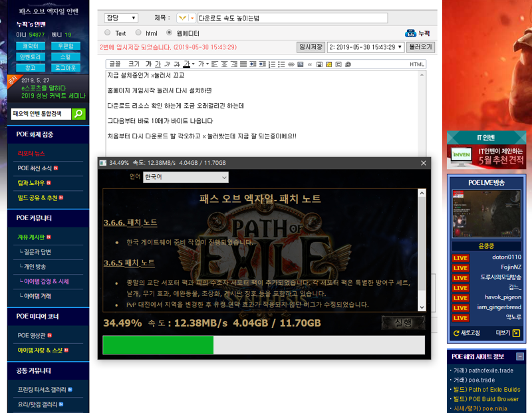Align text left in editor
This screenshot has height=413, width=532.
pyautogui.click(x=214, y=64)
